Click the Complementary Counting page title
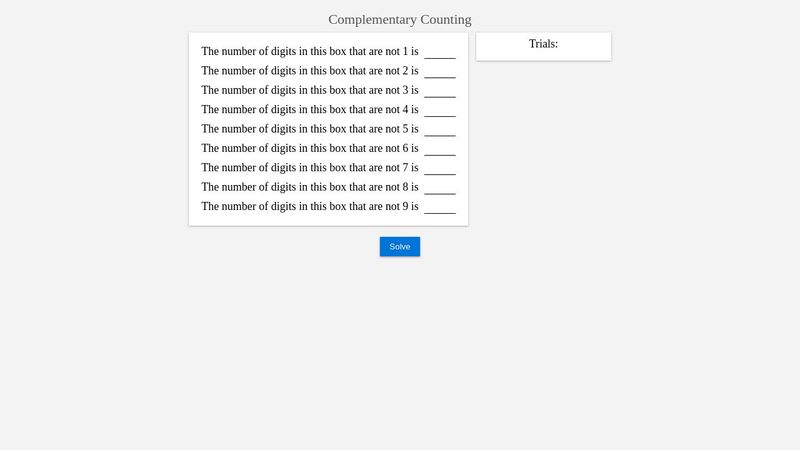Screen dimensions: 800x450 pos(400,19)
